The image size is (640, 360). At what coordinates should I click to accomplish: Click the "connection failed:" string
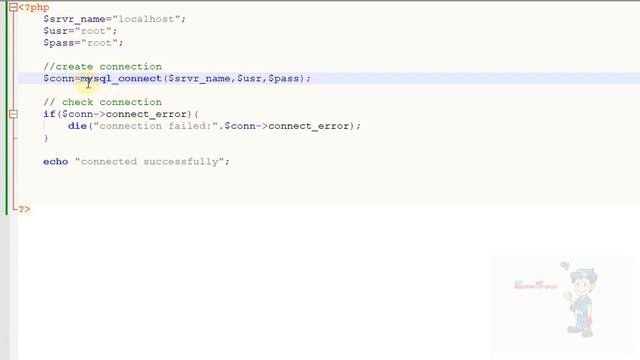[x=156, y=126]
